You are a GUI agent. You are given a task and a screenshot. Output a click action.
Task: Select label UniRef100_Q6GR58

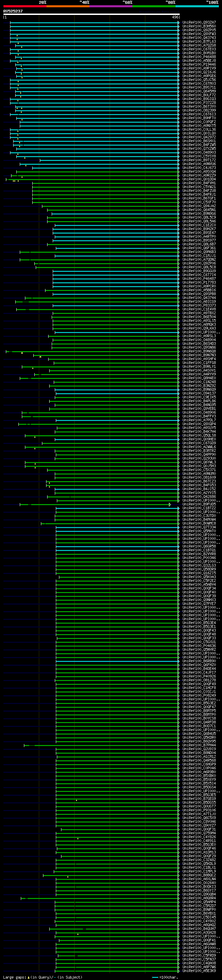199,546
